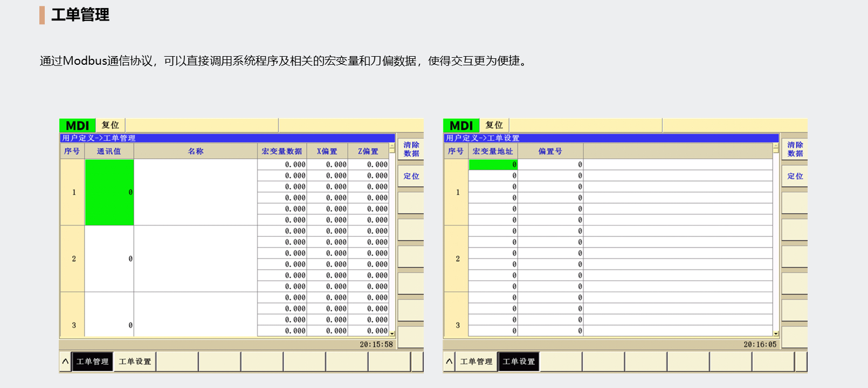Click the 复位 status label on 工单设置 screen

pyautogui.click(x=494, y=125)
